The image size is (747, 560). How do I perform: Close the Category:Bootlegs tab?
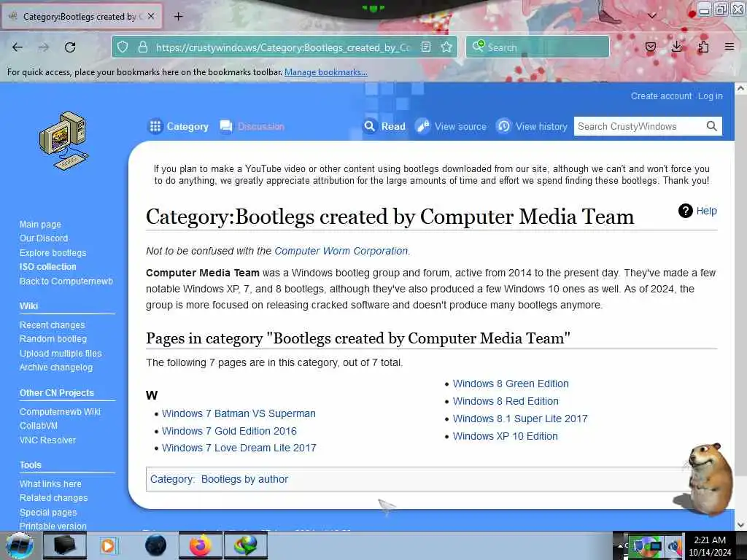pyautogui.click(x=151, y=16)
